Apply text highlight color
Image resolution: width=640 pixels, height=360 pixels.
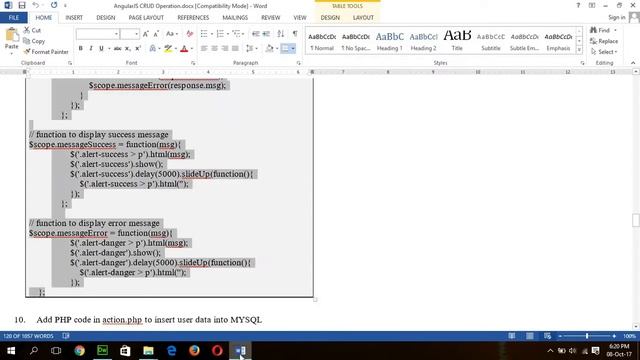point(168,49)
